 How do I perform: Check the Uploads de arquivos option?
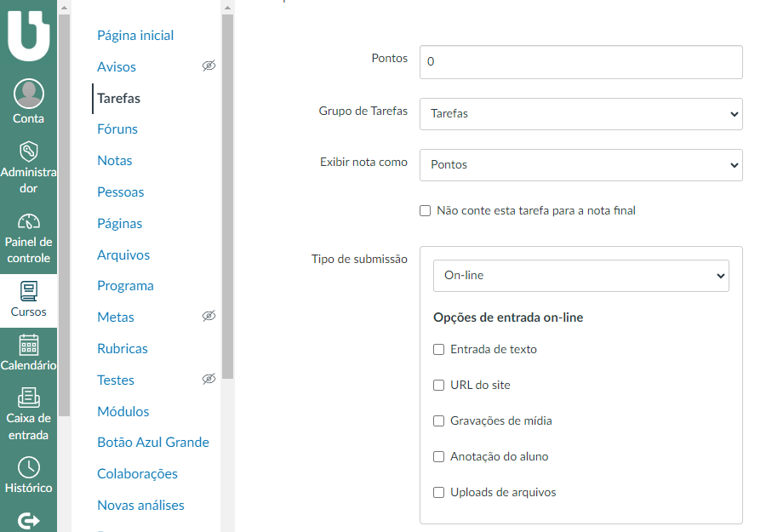(439, 492)
